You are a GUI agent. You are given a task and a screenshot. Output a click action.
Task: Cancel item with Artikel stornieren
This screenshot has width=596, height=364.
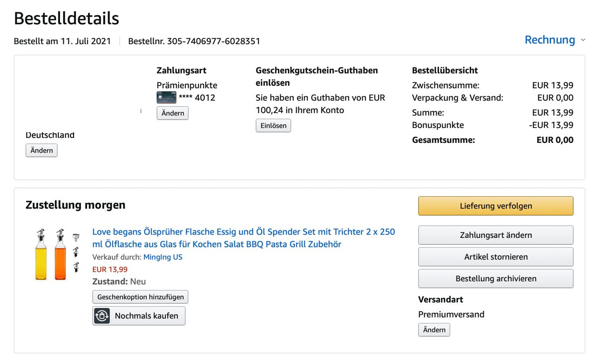pos(495,257)
